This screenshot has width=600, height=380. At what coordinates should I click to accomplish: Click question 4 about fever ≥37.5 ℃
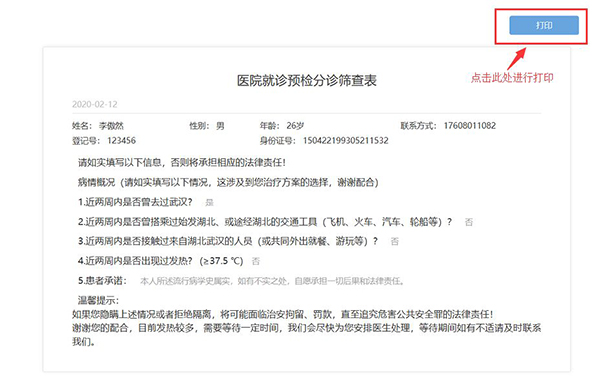161,261
